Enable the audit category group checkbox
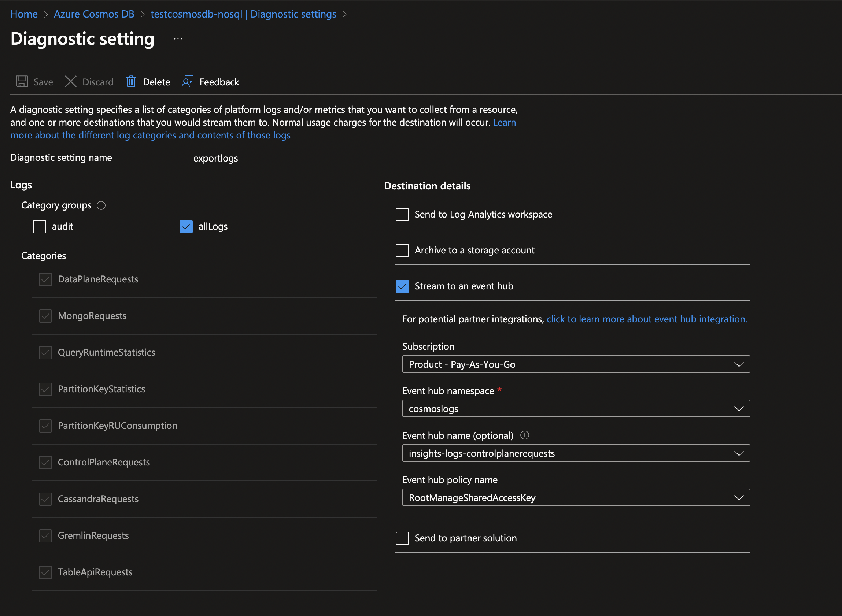The image size is (842, 616). point(39,226)
